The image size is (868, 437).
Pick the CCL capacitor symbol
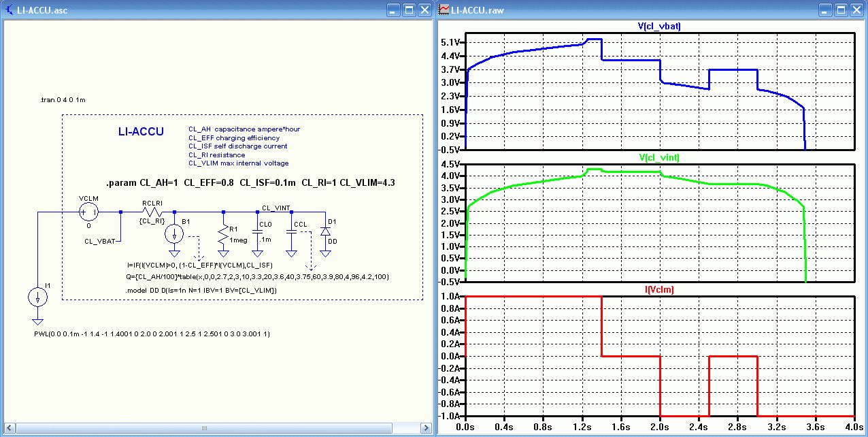pyautogui.click(x=291, y=233)
